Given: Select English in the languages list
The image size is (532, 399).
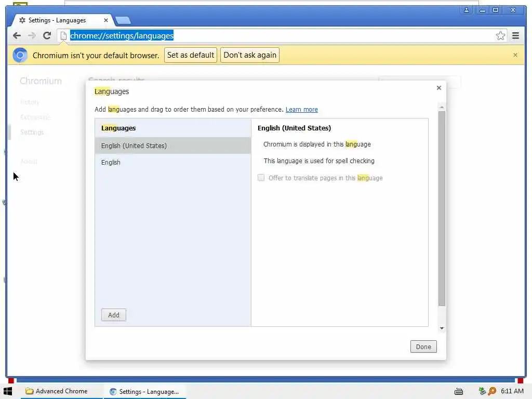Looking at the screenshot, I should [173, 162].
